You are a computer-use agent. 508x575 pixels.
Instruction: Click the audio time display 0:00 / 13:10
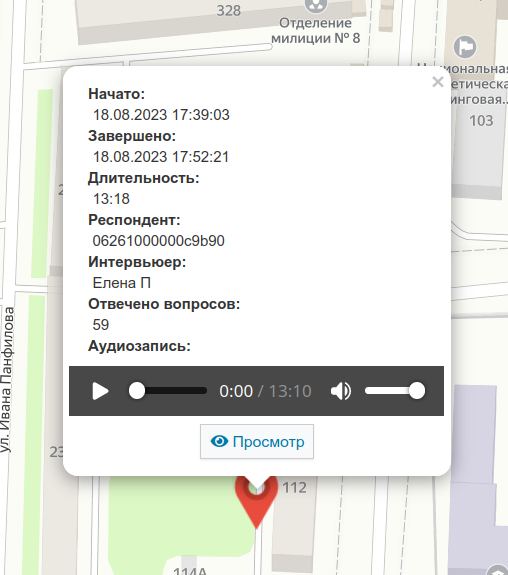[x=265, y=391]
